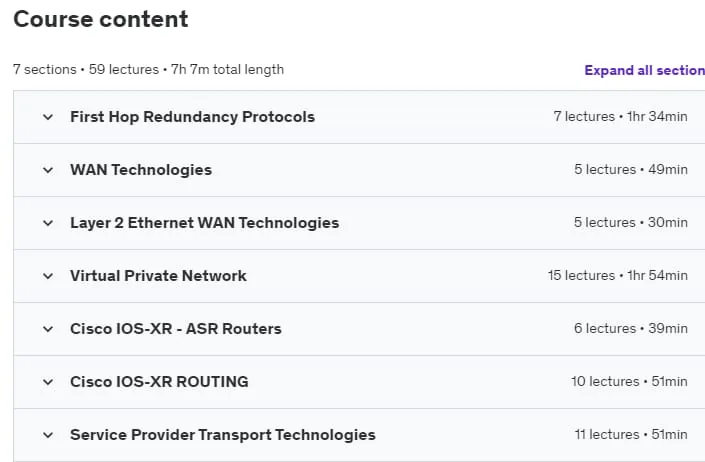The height and width of the screenshot is (462, 705).
Task: Toggle chevron for Cisco IOS-XR - ASR Routers
Action: pos(48,329)
